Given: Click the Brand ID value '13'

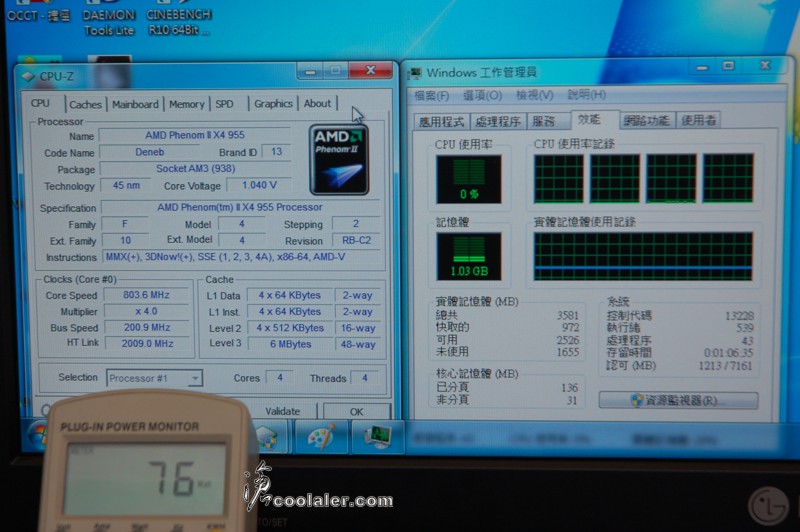Looking at the screenshot, I should coord(276,151).
